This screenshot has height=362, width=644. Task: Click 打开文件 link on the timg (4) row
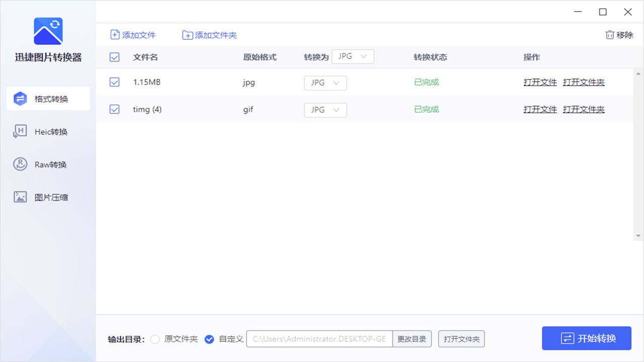(x=540, y=109)
